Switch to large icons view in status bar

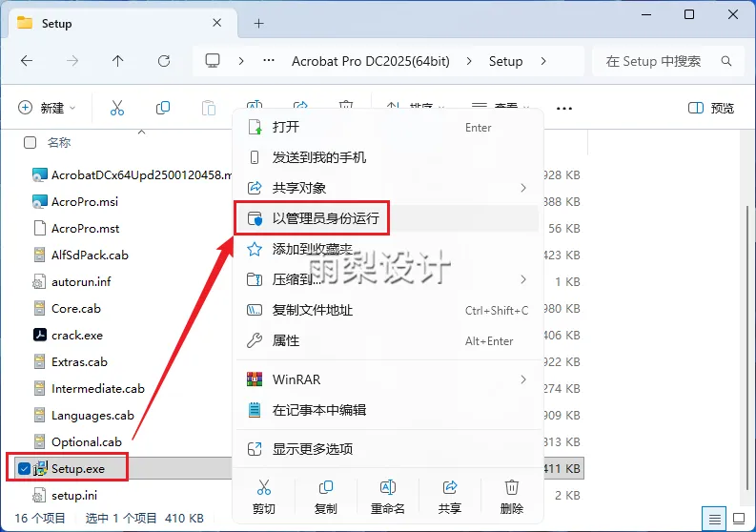pos(739,519)
